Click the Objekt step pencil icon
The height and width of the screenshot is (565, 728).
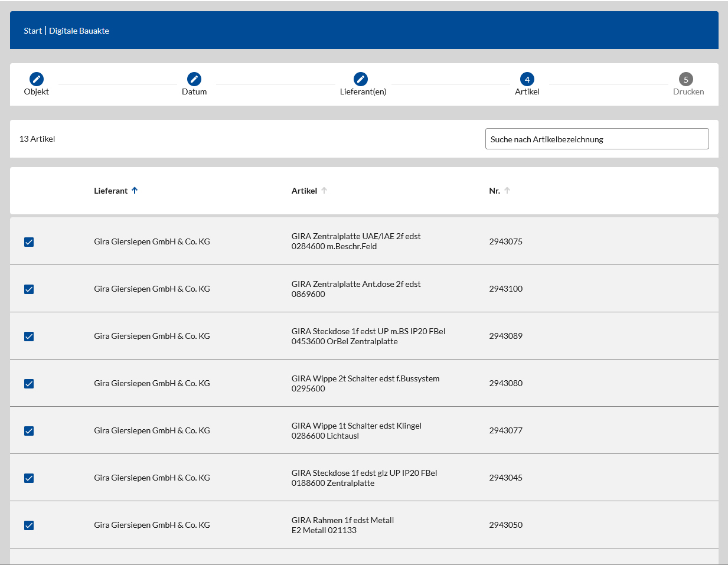pos(37,79)
